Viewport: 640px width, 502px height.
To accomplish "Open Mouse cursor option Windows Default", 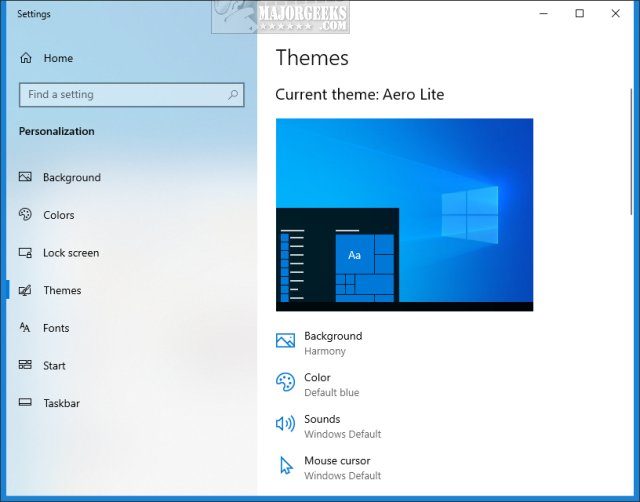I will (x=329, y=468).
